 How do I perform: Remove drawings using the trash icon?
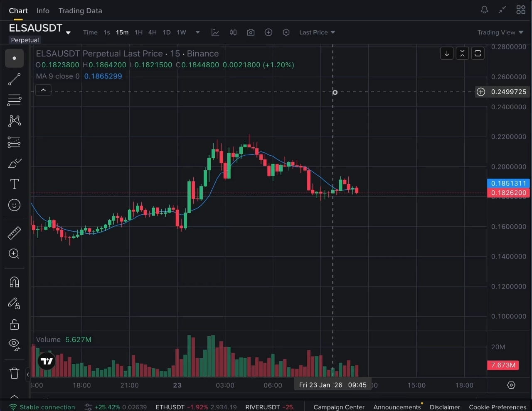14,373
